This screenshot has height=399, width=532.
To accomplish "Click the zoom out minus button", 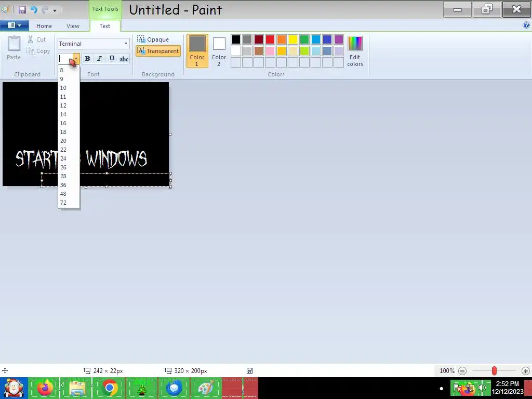I will tap(462, 371).
